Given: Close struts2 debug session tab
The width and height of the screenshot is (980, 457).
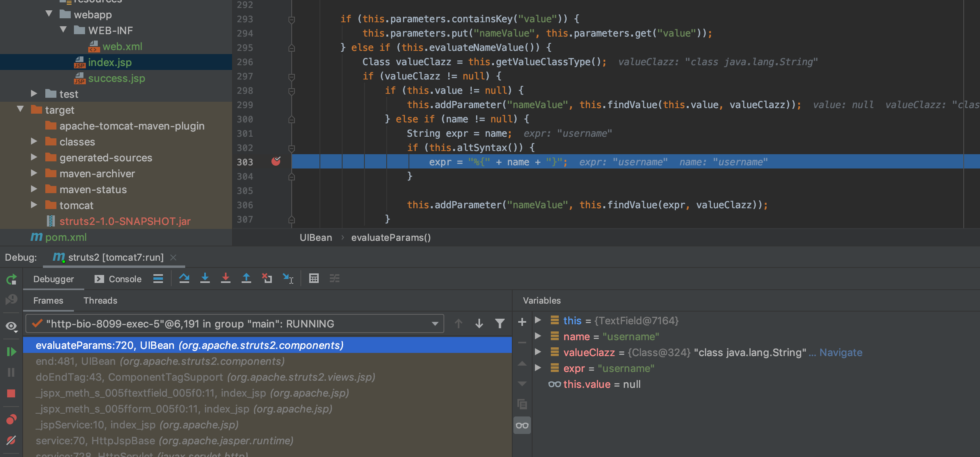Looking at the screenshot, I should [x=173, y=258].
